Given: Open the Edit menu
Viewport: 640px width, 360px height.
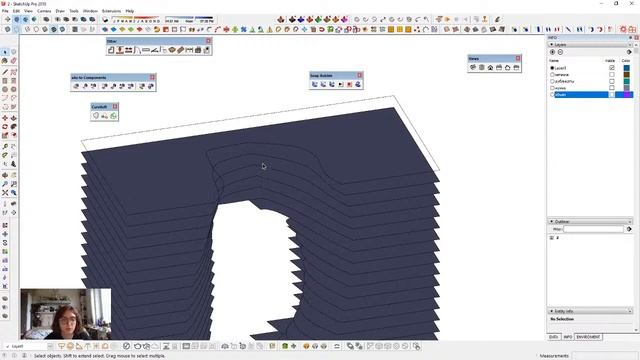Looking at the screenshot, I should pos(16,11).
